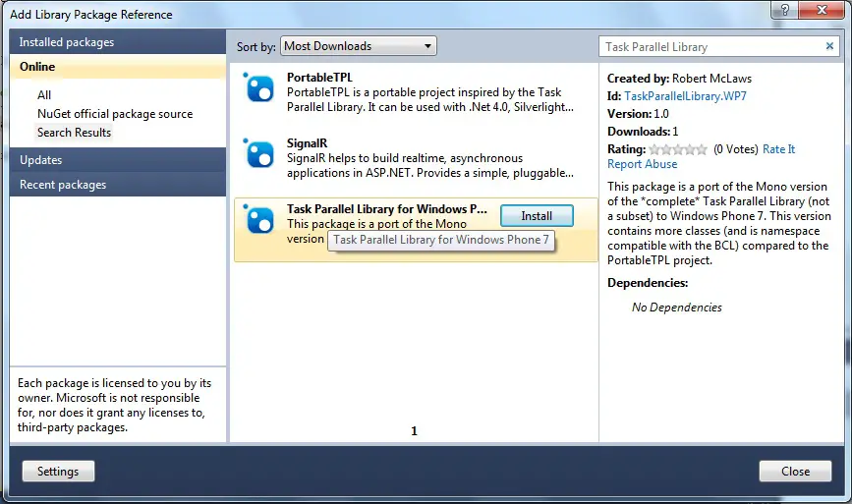
Task: Click the Created by Robert McLaws text
Action: coord(679,79)
